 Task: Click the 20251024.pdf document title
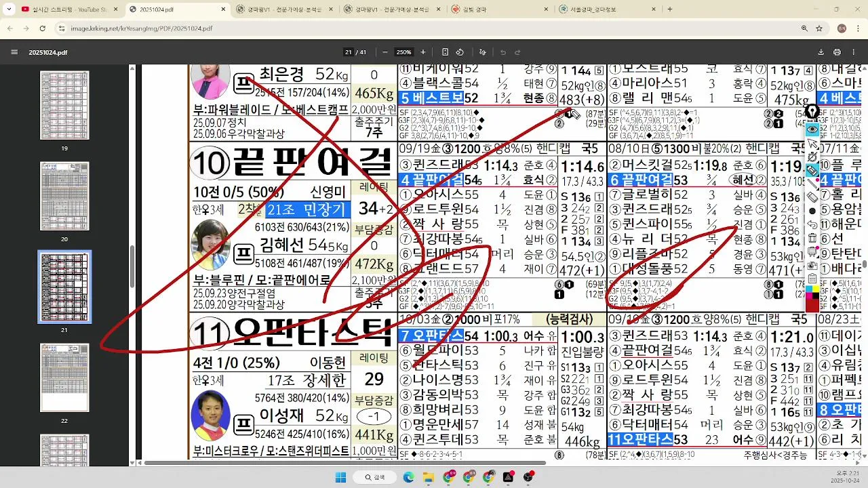47,52
